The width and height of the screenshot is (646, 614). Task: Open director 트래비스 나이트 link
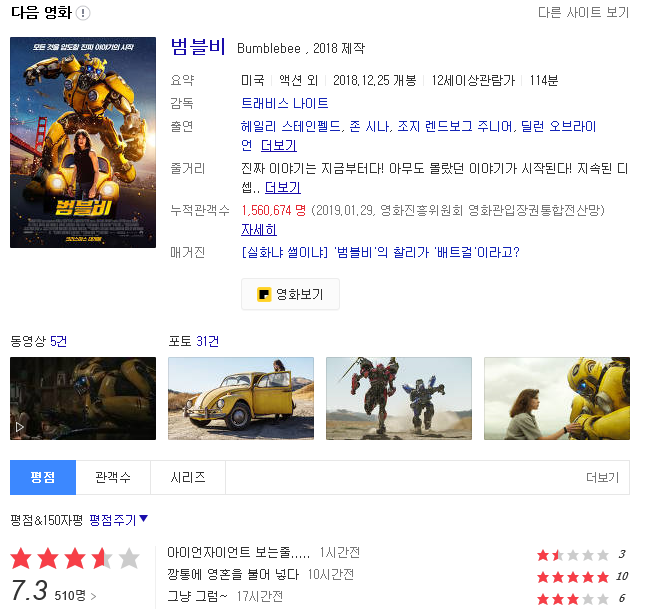[x=285, y=103]
